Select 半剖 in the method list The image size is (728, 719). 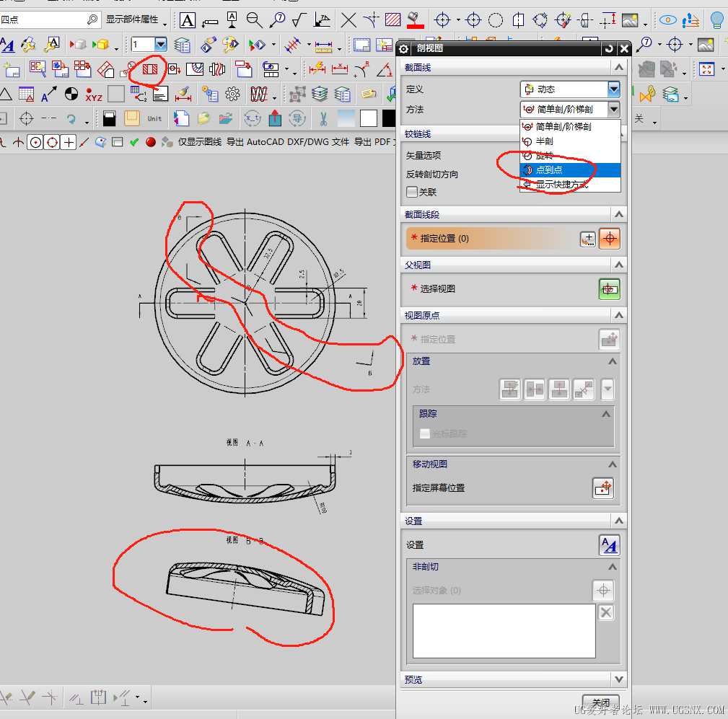point(570,141)
